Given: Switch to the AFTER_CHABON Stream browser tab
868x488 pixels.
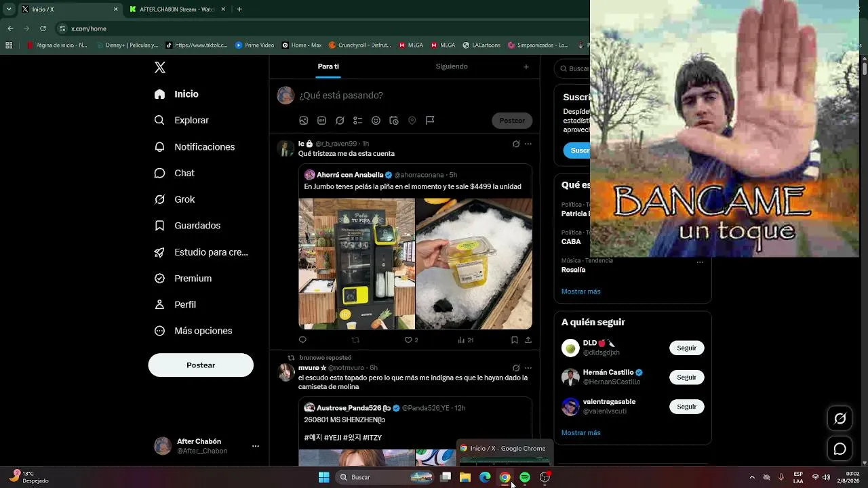Looking at the screenshot, I should click(176, 9).
